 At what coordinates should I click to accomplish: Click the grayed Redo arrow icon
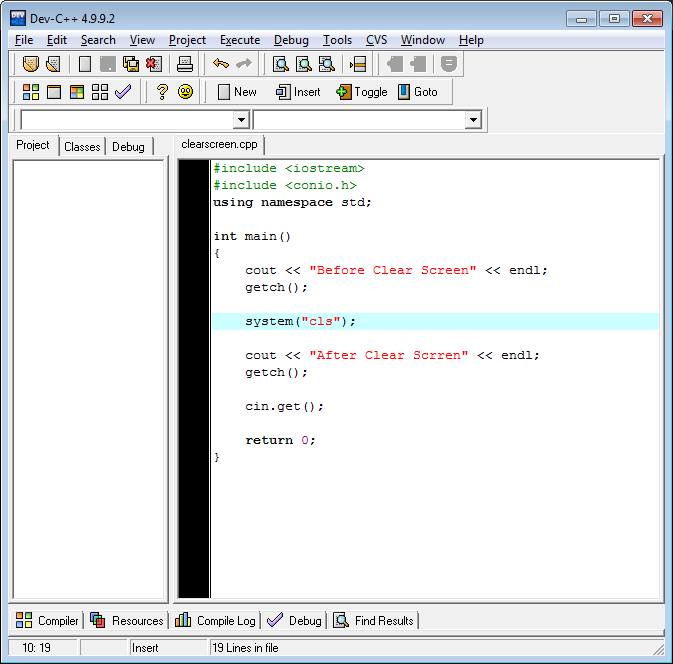(244, 64)
